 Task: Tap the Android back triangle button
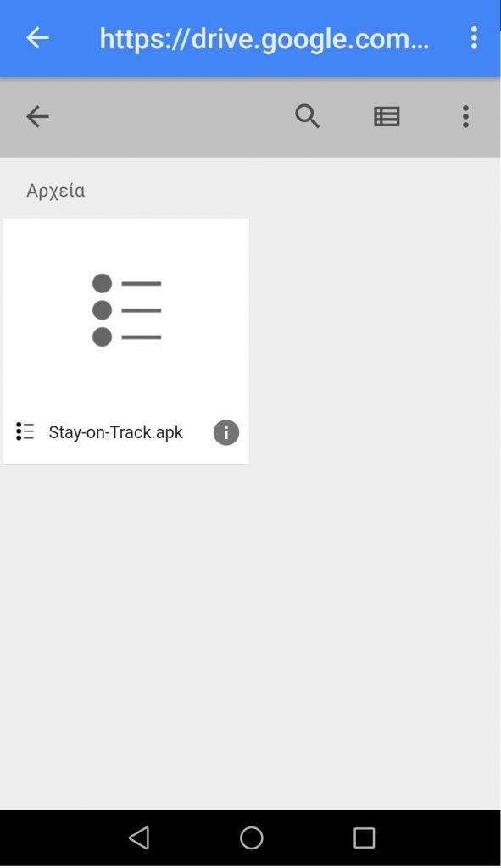point(139,837)
